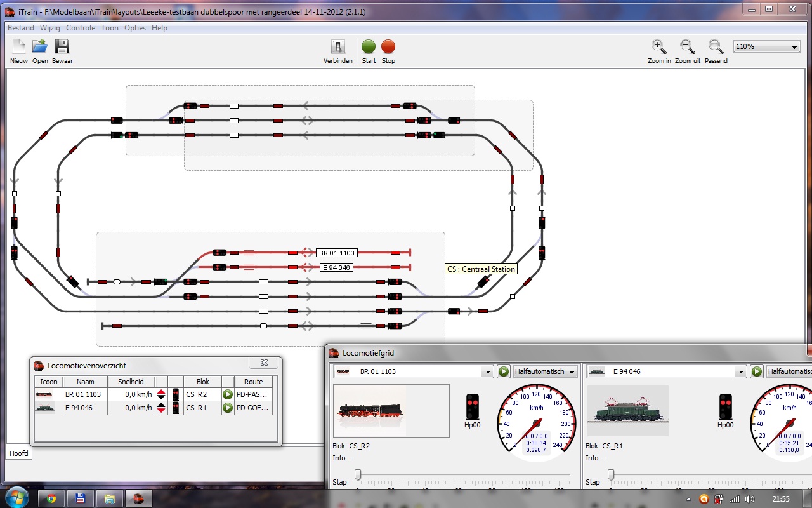The width and height of the screenshot is (812, 508).
Task: Sort overview by Route column header
Action: [x=253, y=382]
